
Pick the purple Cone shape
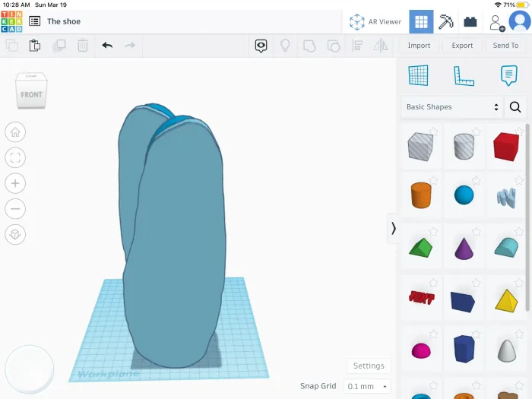[x=464, y=249]
